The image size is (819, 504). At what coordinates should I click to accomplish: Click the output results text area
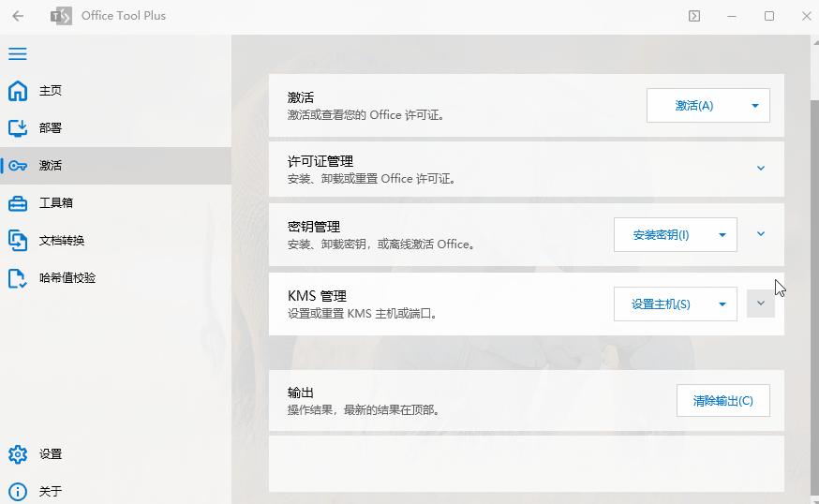tap(527, 464)
